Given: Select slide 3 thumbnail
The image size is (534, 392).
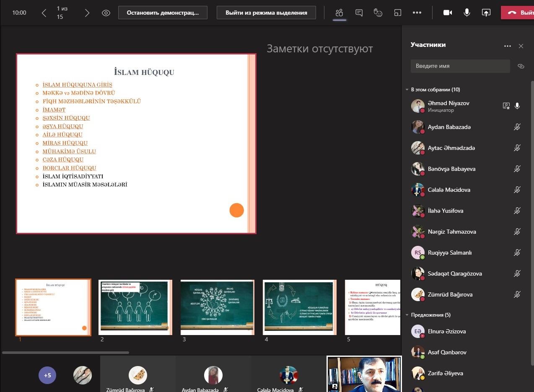Looking at the screenshot, I should tap(217, 307).
